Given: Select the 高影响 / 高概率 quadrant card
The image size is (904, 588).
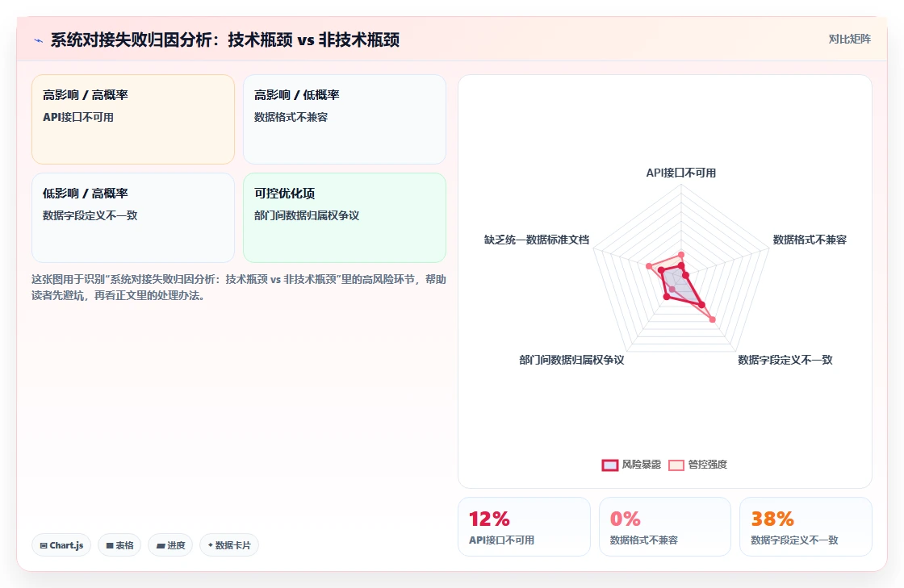Looking at the screenshot, I should 133,119.
